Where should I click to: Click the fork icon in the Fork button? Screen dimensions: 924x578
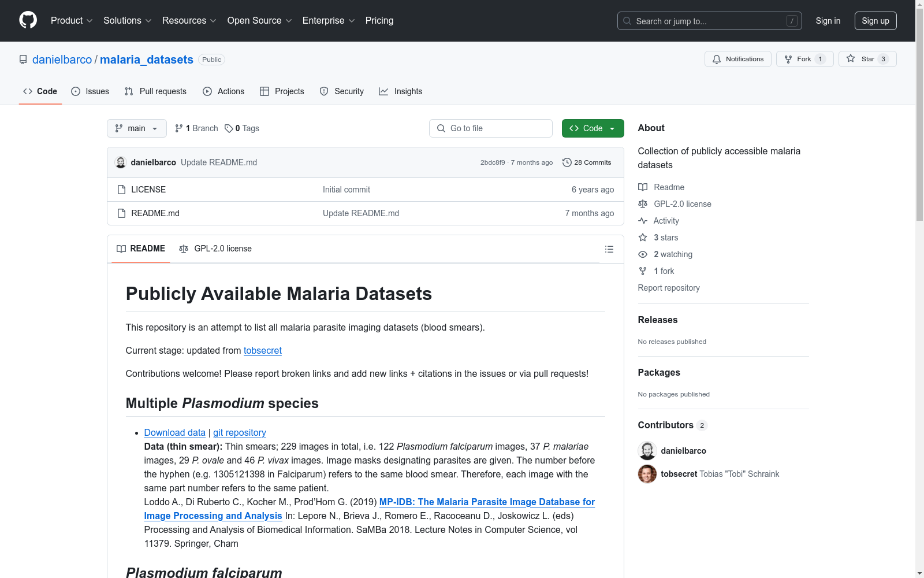pos(788,59)
